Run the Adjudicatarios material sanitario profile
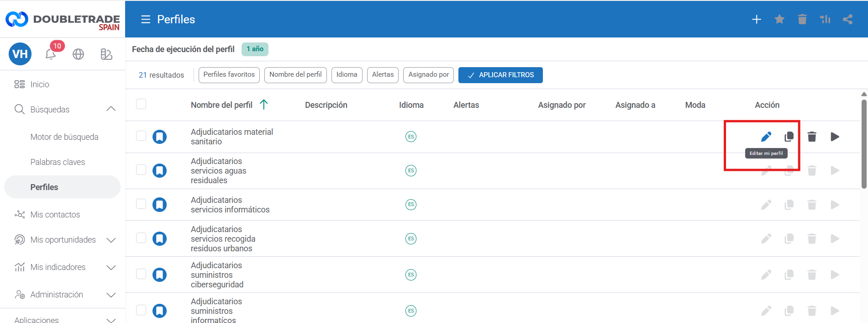The height and width of the screenshot is (323, 868). [835, 137]
